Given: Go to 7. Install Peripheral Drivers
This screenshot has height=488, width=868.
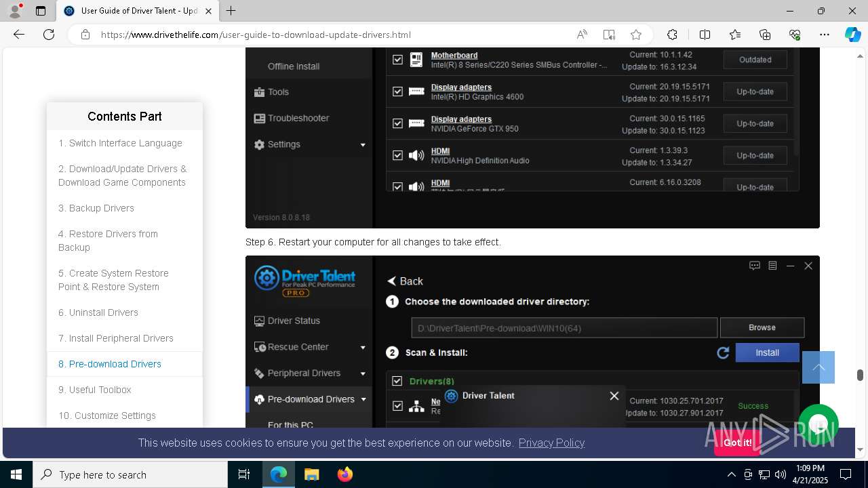Looking at the screenshot, I should [x=116, y=338].
